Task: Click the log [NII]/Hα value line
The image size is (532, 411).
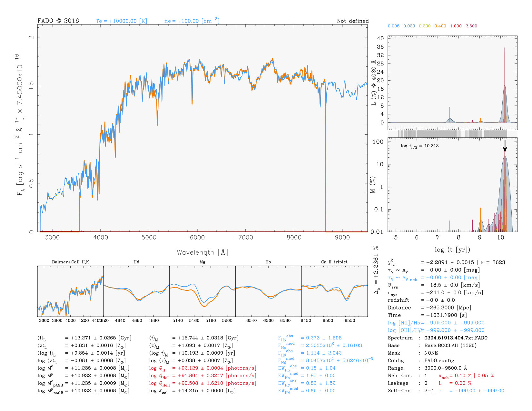Action: [436, 323]
